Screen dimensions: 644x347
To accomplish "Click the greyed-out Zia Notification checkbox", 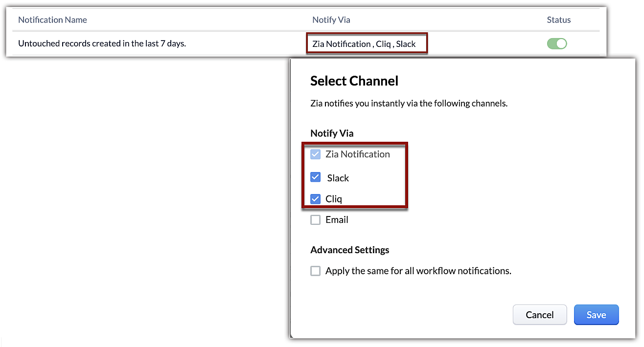I will tap(316, 154).
